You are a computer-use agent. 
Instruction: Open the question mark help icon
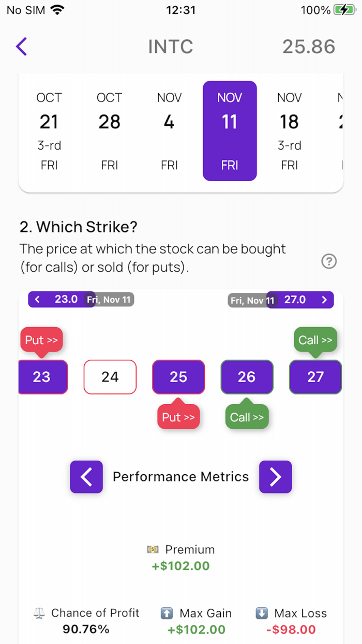point(329,261)
